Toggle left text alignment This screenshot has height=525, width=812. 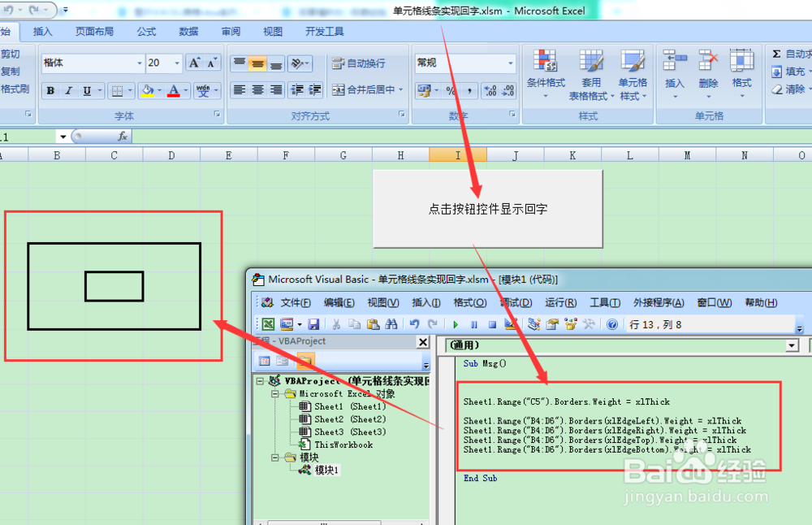(240, 89)
